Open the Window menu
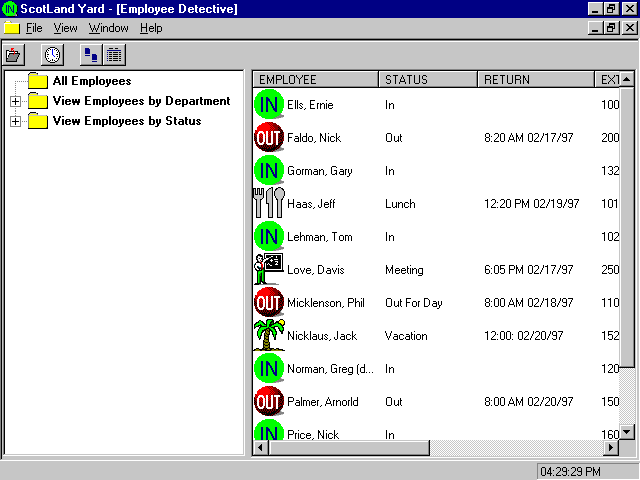The width and height of the screenshot is (640, 480). tap(108, 28)
